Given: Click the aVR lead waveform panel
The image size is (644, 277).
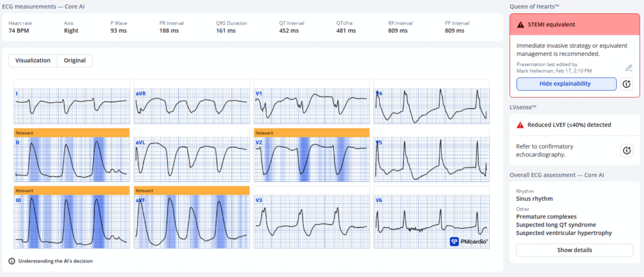Looking at the screenshot, I should click(192, 102).
